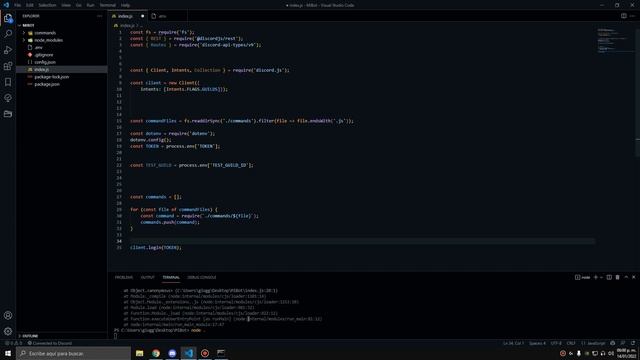Switch to the Problems panel tab

pos(124,277)
